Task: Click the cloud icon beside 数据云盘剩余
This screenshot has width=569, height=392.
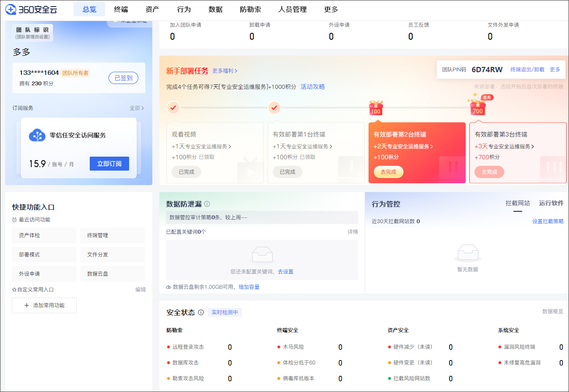Action: pyautogui.click(x=169, y=287)
